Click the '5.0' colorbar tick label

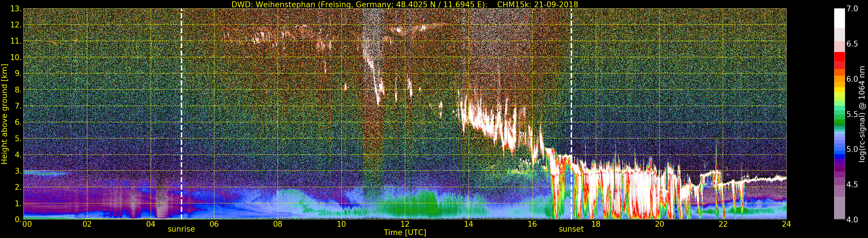click(852, 149)
